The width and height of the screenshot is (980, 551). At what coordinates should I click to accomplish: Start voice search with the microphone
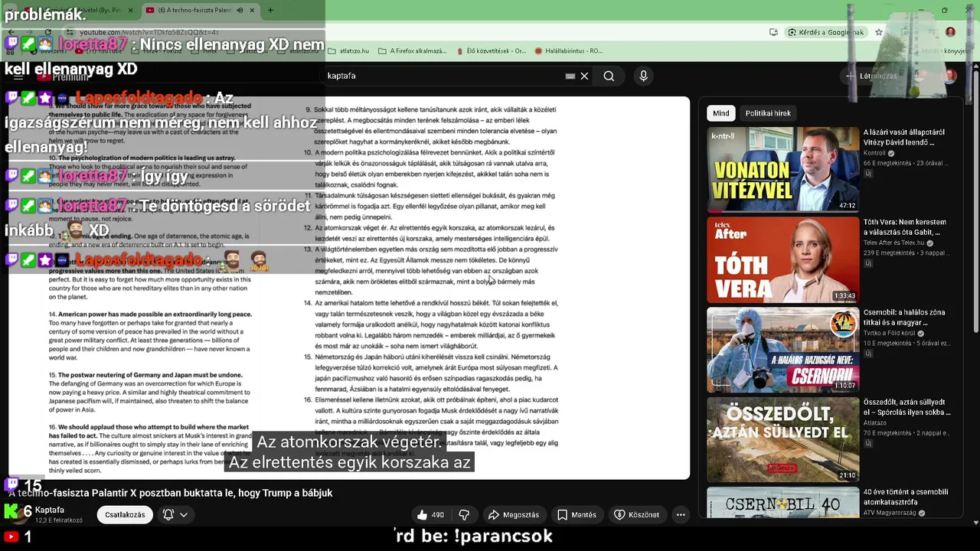coord(643,76)
